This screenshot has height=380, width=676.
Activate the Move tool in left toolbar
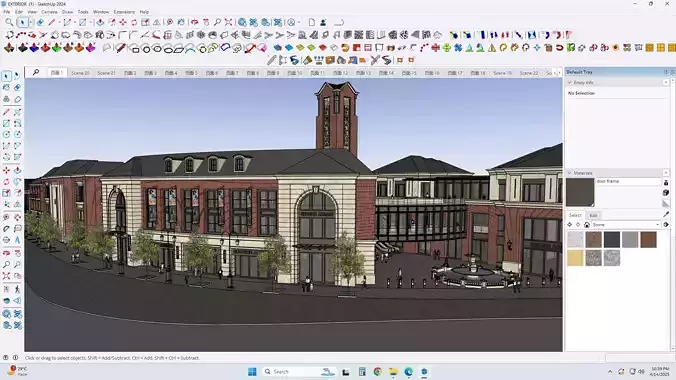(x=6, y=170)
